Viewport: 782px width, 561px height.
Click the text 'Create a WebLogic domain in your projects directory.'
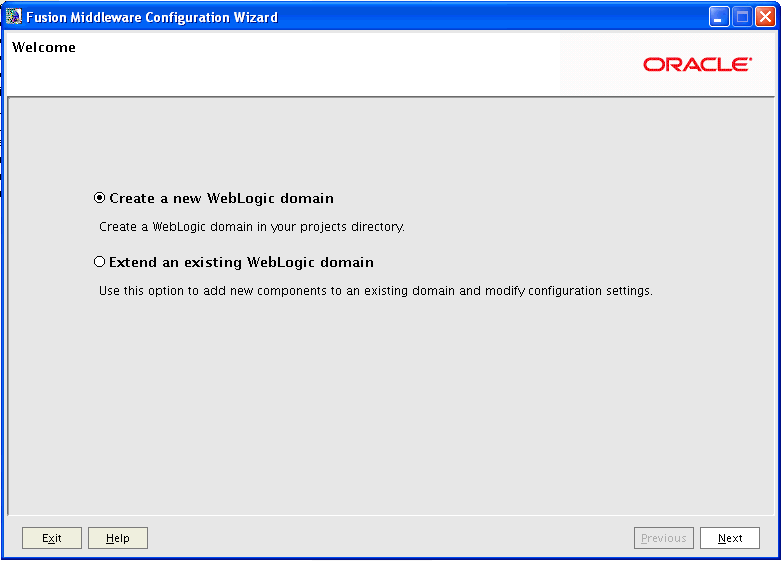tap(252, 227)
